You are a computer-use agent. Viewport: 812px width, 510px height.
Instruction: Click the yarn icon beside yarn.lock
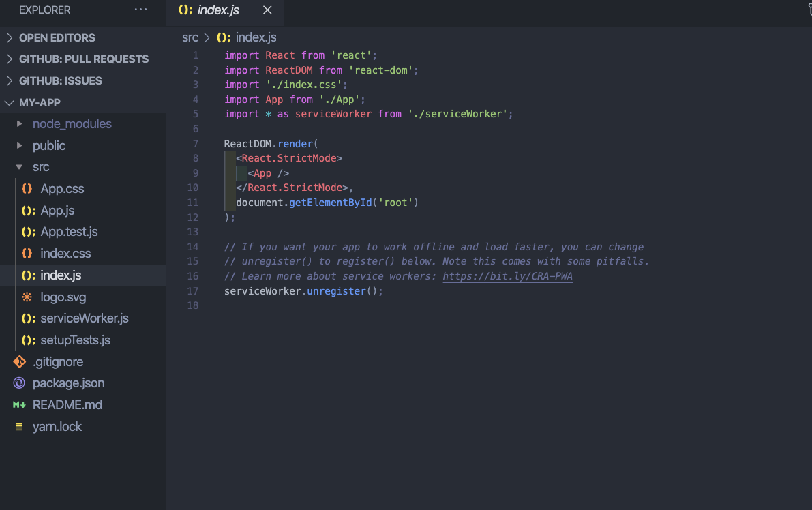(x=19, y=426)
